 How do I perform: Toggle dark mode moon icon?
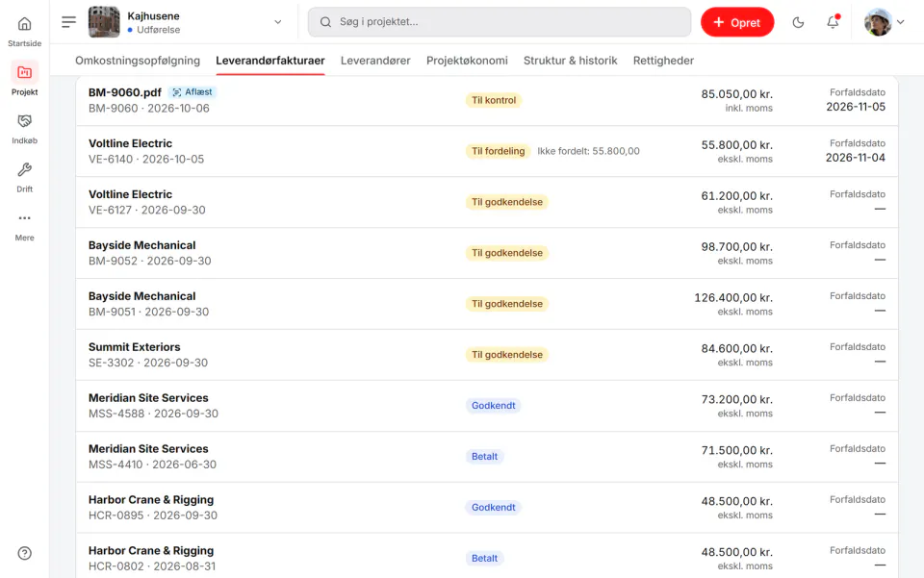point(798,22)
